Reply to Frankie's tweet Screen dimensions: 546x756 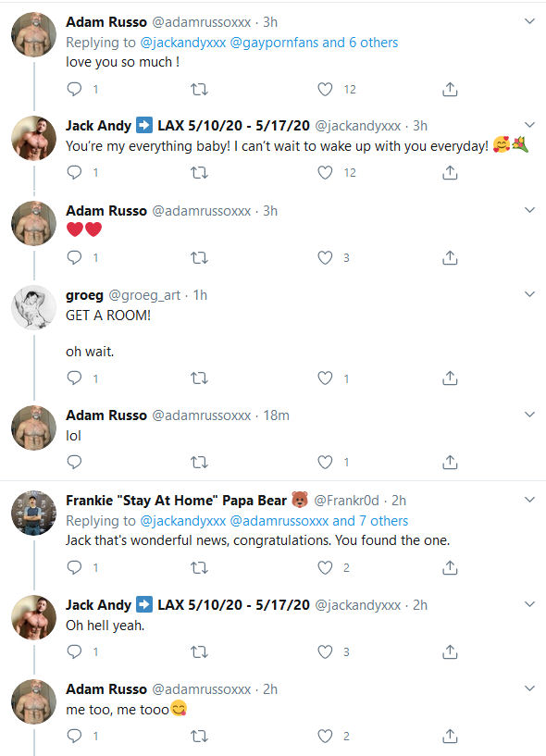coord(74,567)
